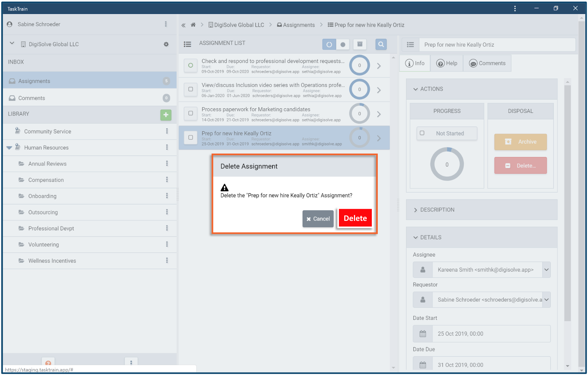Expand the DESCRIPTION section
588x375 pixels.
pos(437,210)
